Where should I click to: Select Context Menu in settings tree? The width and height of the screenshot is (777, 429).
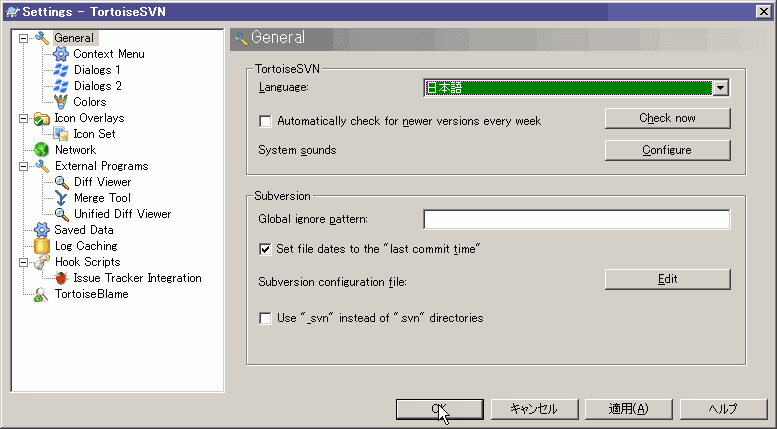[109, 54]
